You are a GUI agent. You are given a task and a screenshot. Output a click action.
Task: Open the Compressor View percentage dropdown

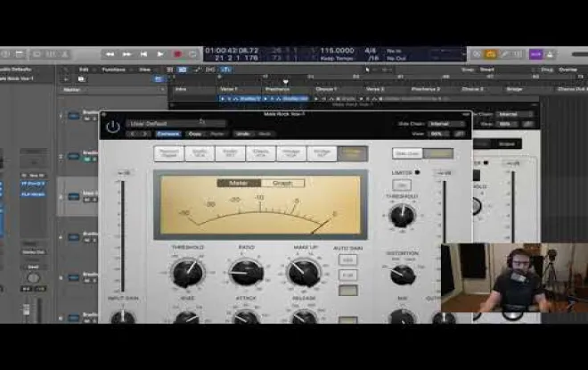tap(438, 134)
